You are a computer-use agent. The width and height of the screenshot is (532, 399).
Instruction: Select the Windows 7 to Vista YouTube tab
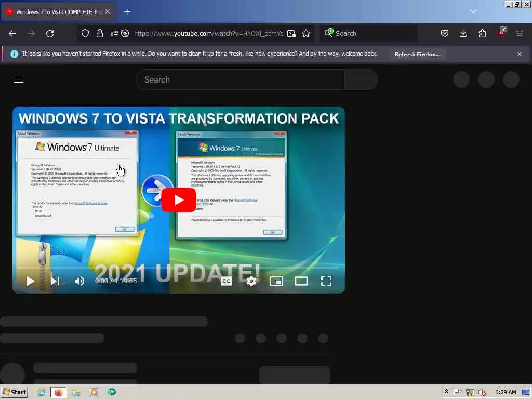[x=58, y=12]
